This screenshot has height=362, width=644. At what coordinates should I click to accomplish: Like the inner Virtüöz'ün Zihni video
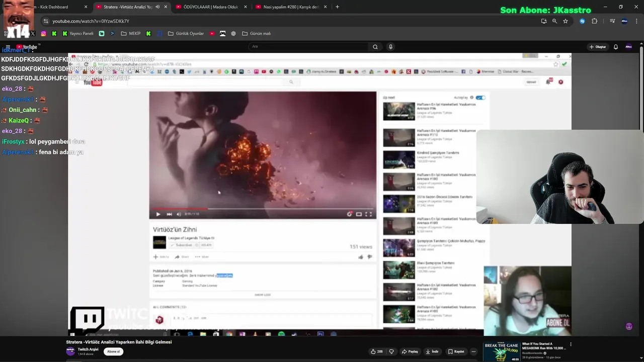[360, 257]
